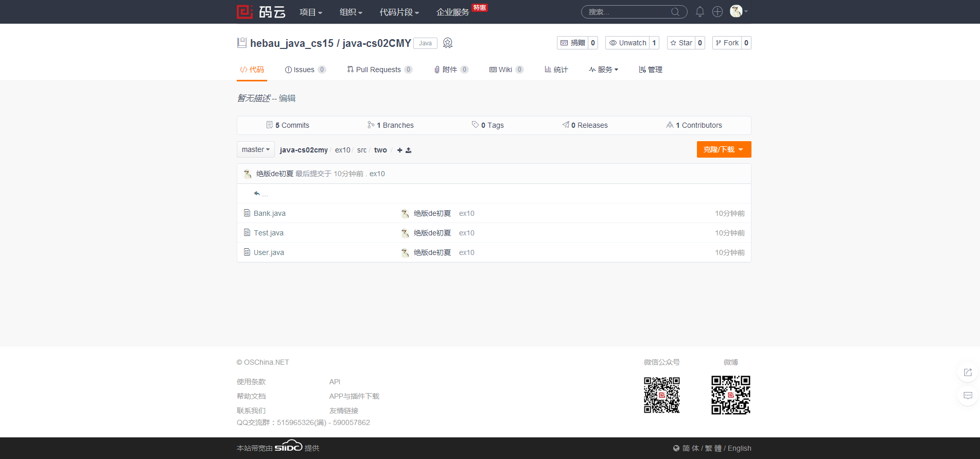This screenshot has width=980, height=459.
Task: Toggle the Unwatch button
Action: click(627, 43)
